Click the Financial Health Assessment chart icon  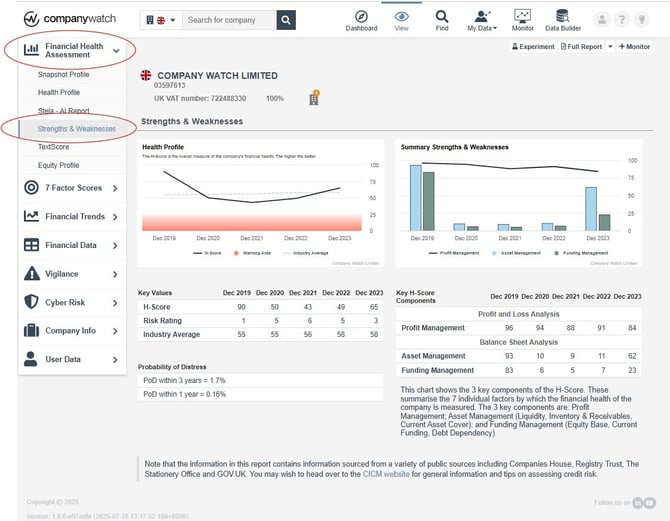31,50
